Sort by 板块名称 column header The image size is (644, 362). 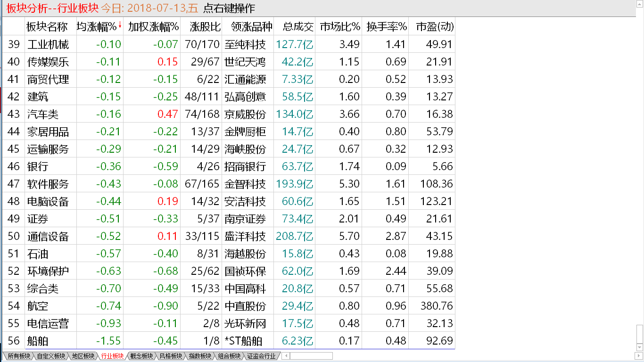[x=47, y=27]
